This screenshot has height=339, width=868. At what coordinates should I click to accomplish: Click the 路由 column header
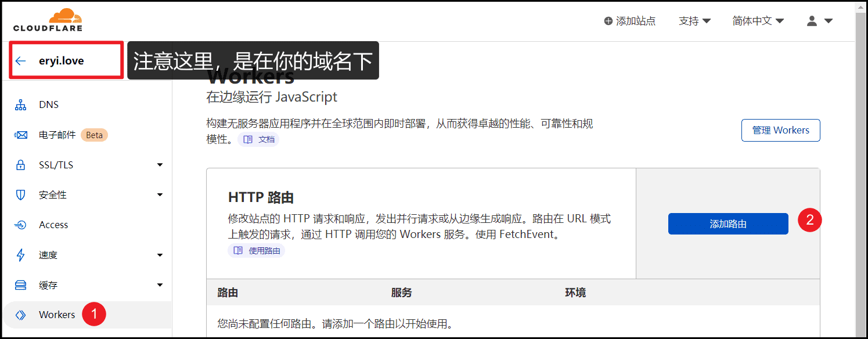(228, 293)
